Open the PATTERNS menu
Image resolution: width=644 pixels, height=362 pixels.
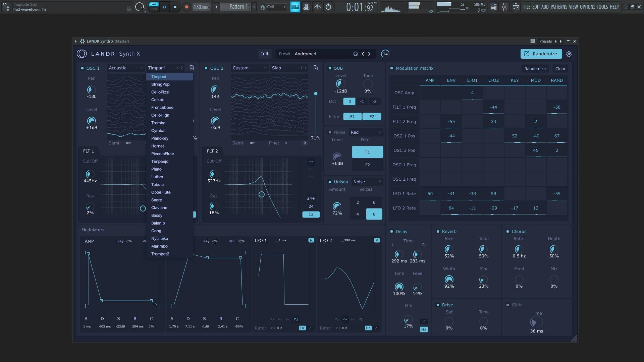coord(559,7)
